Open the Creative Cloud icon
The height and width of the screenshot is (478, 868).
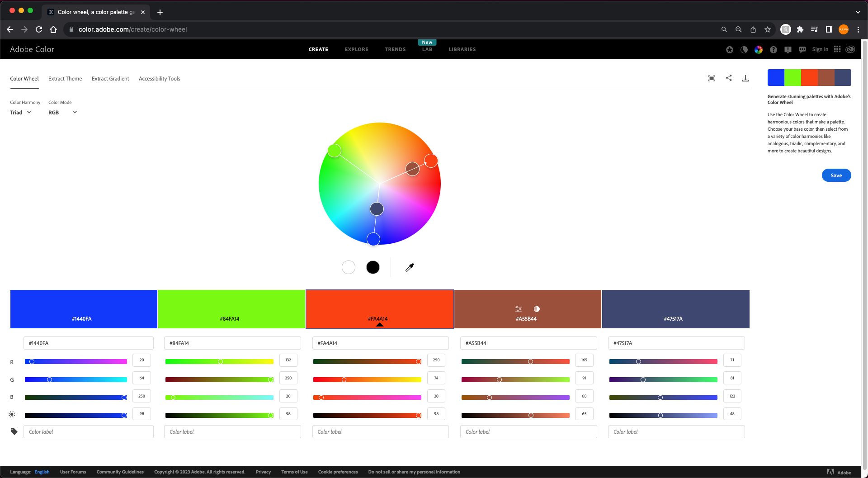[850, 49]
